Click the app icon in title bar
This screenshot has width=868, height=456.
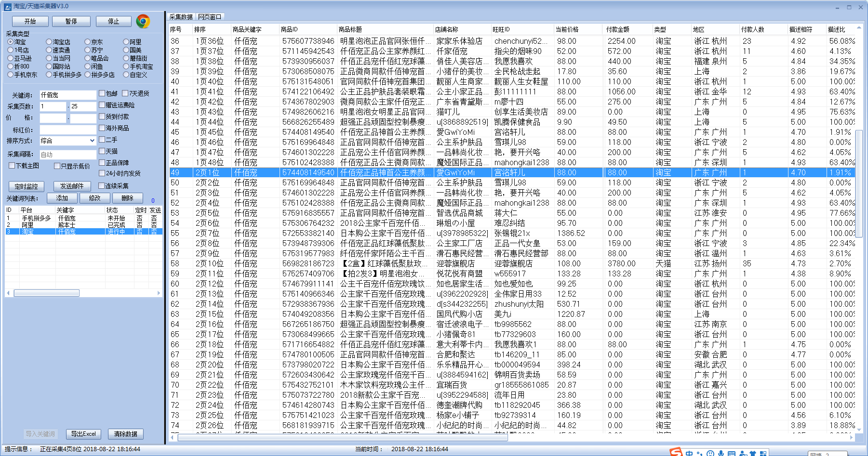point(7,6)
